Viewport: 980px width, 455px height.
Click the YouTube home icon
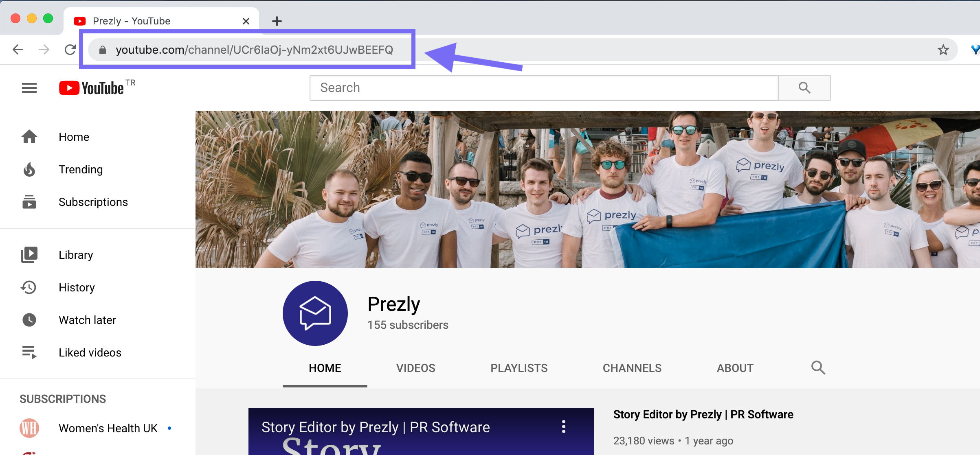[x=29, y=137]
